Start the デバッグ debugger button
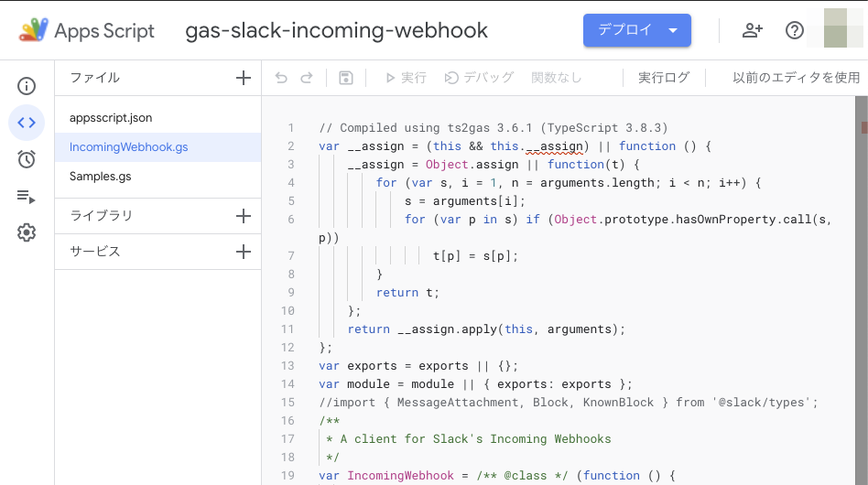This screenshot has width=868, height=485. [x=480, y=78]
